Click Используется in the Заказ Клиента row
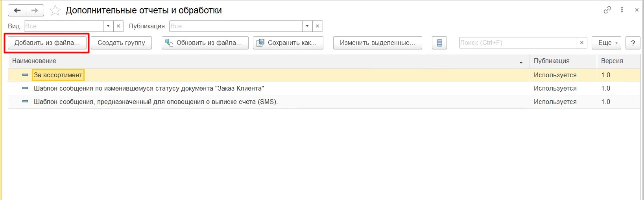 [x=555, y=88]
